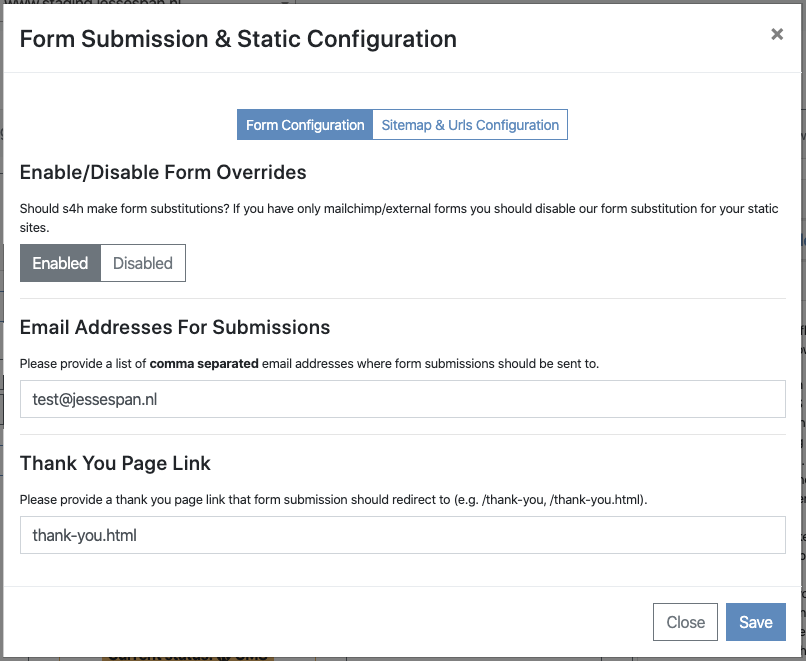Click the Current status text below the dialog
This screenshot has width=806, height=661.
coord(188,658)
